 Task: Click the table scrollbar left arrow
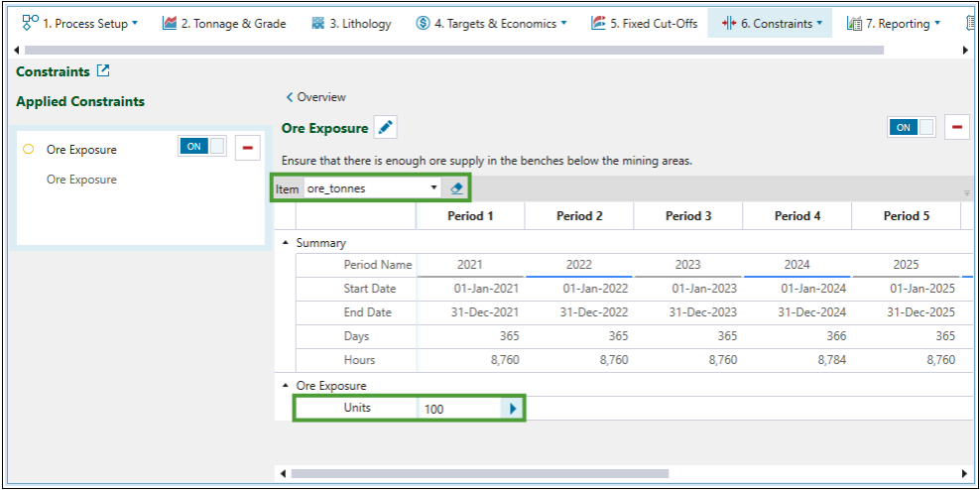[x=283, y=474]
